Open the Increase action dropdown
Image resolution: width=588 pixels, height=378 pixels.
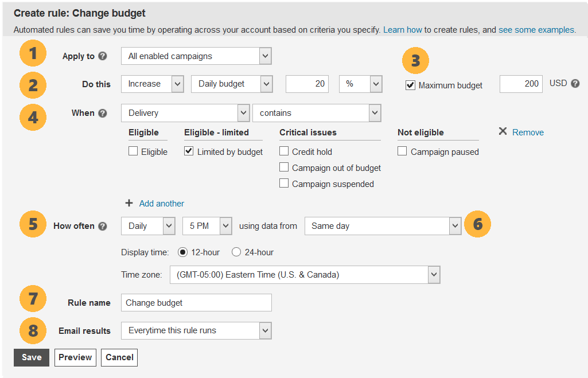(152, 84)
